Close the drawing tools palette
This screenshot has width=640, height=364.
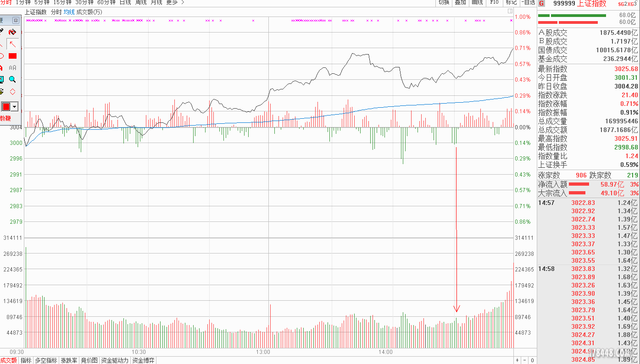[16, 21]
